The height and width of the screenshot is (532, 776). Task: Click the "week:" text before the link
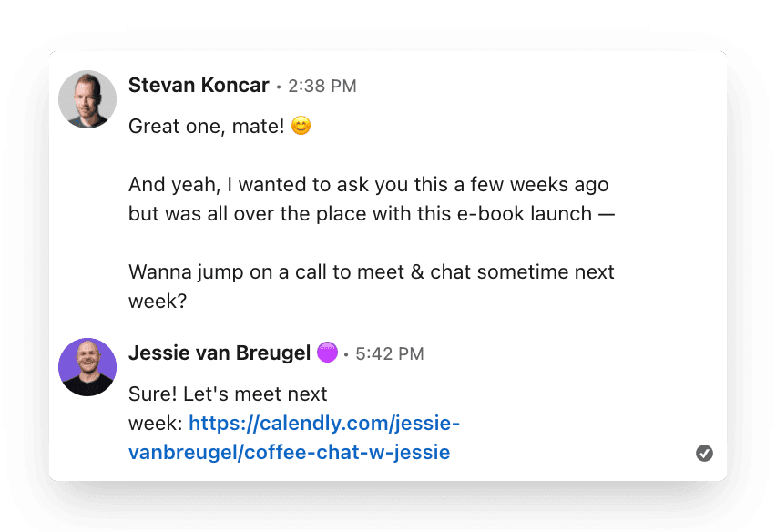tap(156, 424)
